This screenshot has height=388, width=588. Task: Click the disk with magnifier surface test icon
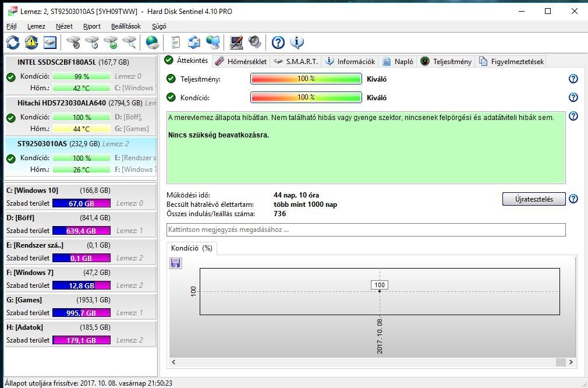129,43
